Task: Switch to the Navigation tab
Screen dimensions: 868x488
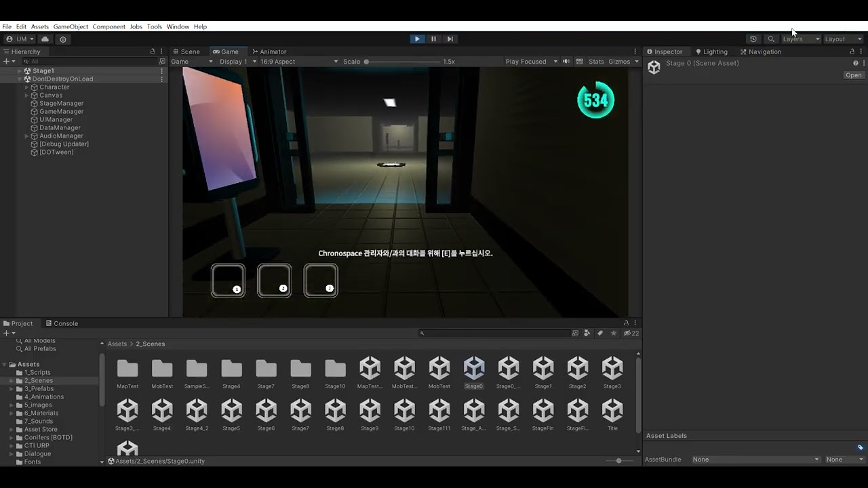Action: point(761,52)
